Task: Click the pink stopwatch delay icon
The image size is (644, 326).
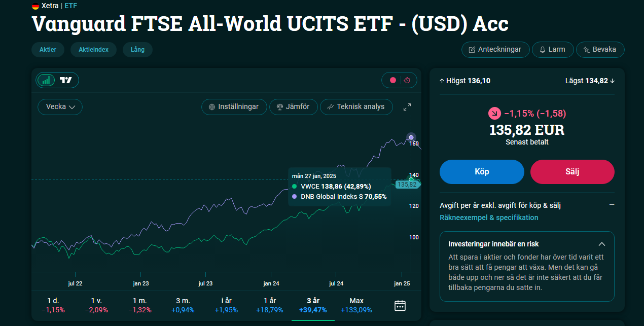Action: pyautogui.click(x=407, y=80)
